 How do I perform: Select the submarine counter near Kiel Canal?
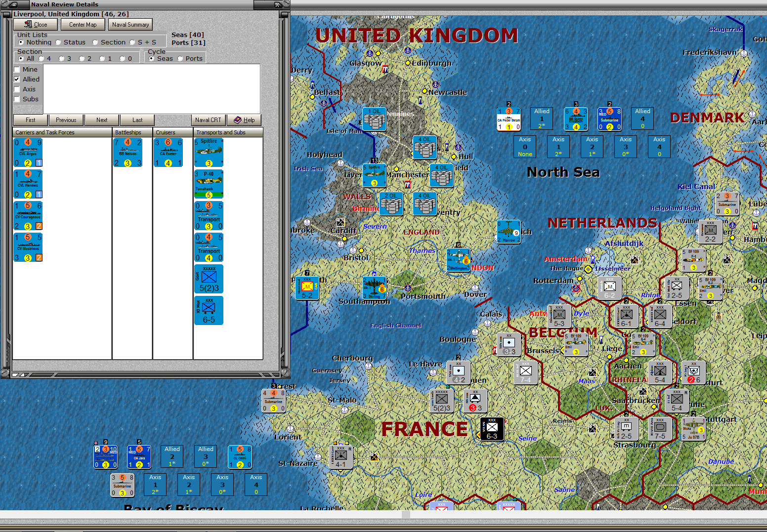[x=727, y=204]
